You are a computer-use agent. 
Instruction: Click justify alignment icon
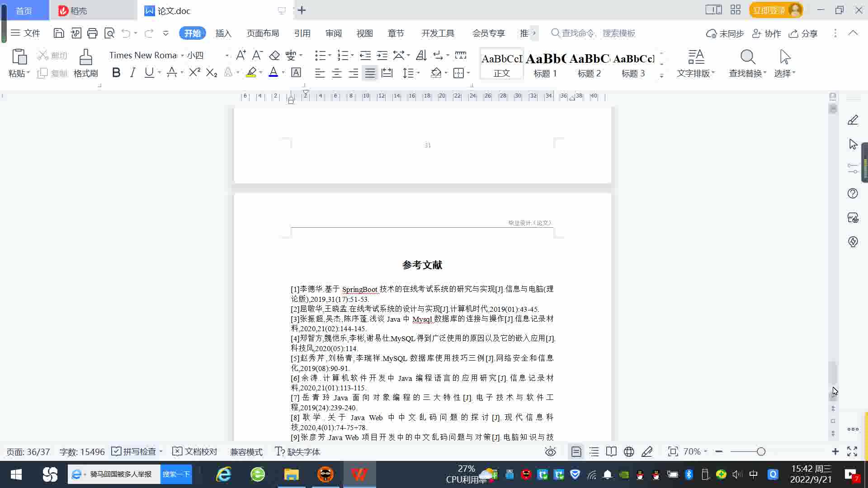[x=370, y=73]
